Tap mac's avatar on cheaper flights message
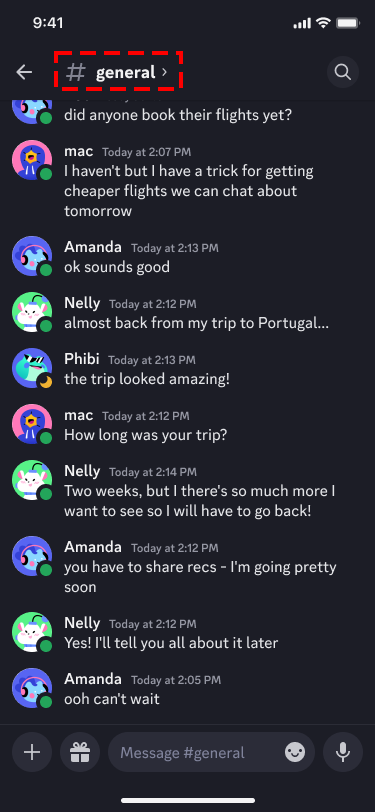Viewport: 375px width, 812px height. click(x=32, y=160)
